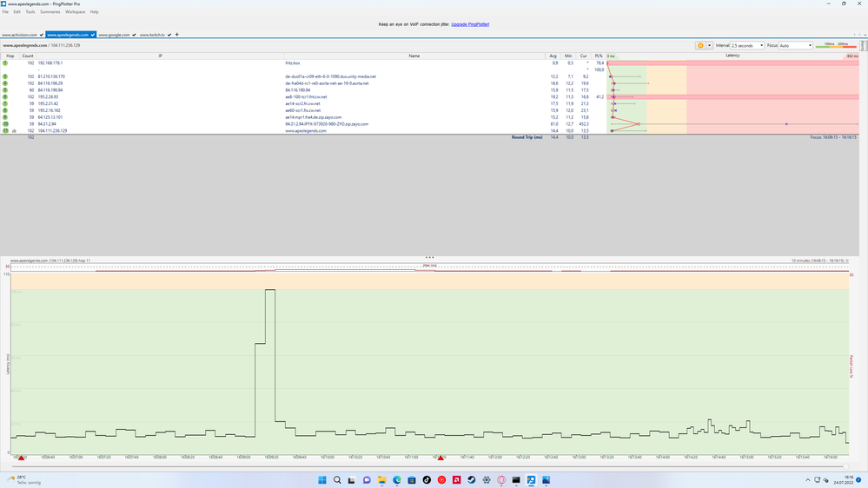The height and width of the screenshot is (488, 868).
Task: Open the Windows Start menu
Action: coord(322,479)
